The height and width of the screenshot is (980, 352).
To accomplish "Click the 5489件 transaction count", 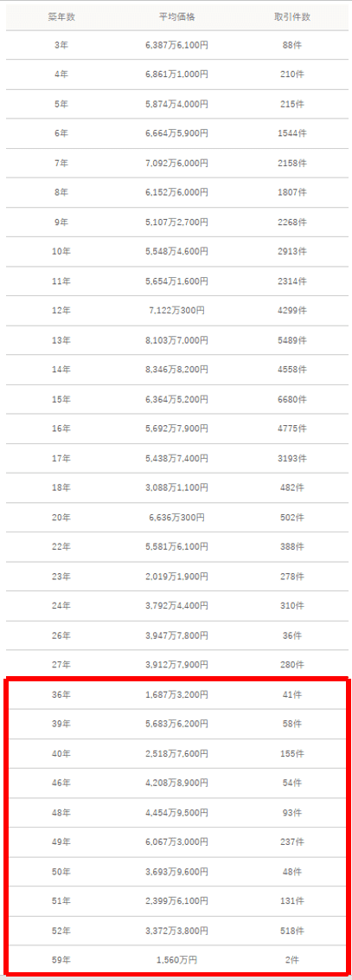I will 292,340.
